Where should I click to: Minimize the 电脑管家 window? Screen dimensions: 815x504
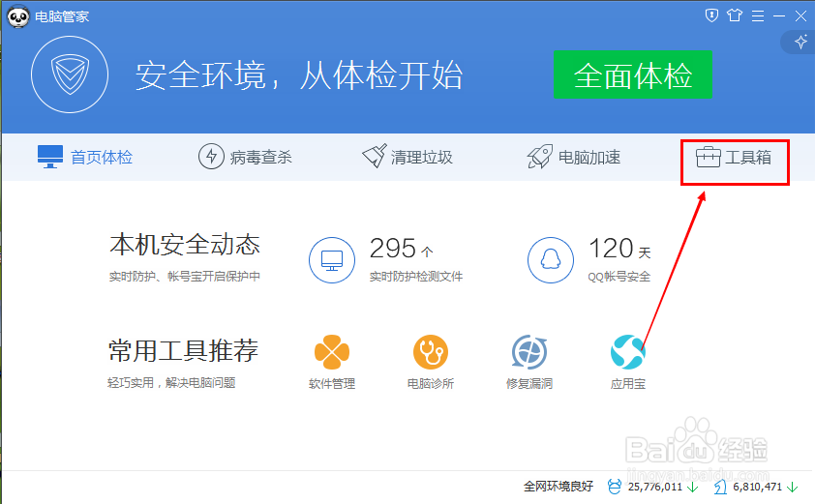pos(779,16)
